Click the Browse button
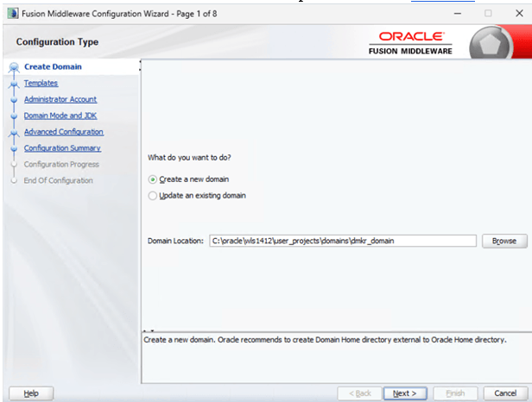 (x=504, y=241)
